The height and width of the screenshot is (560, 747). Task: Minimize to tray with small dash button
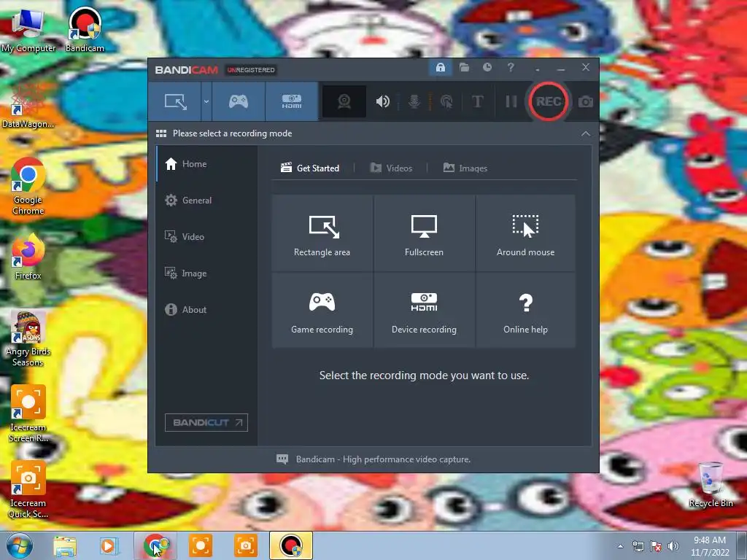[x=538, y=69]
